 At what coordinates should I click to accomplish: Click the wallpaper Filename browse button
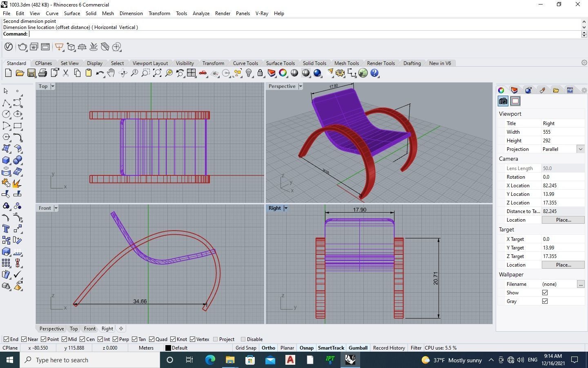pos(581,284)
